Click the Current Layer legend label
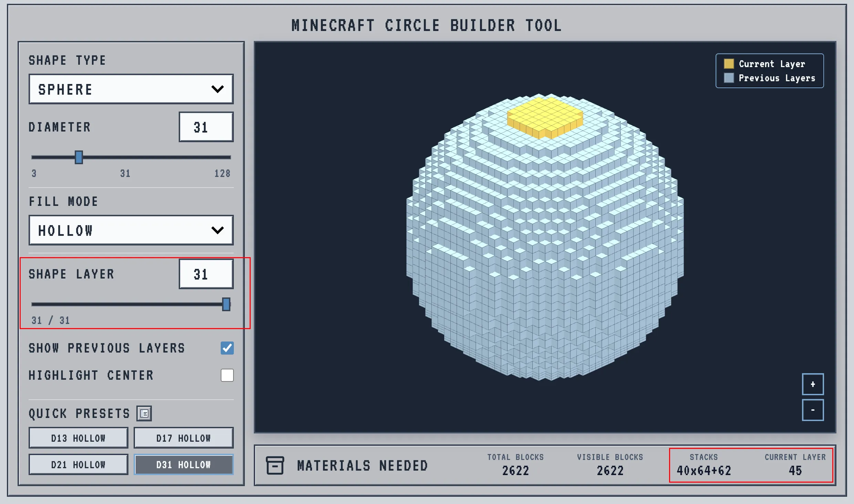Image resolution: width=854 pixels, height=504 pixels. [772, 64]
